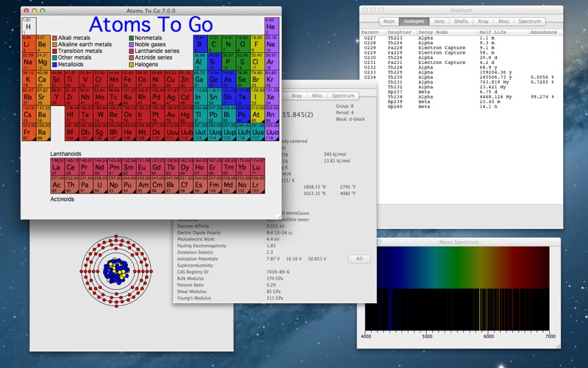Sort isotopes by Half Life column header
This screenshot has width=588, height=368.
click(x=503, y=32)
